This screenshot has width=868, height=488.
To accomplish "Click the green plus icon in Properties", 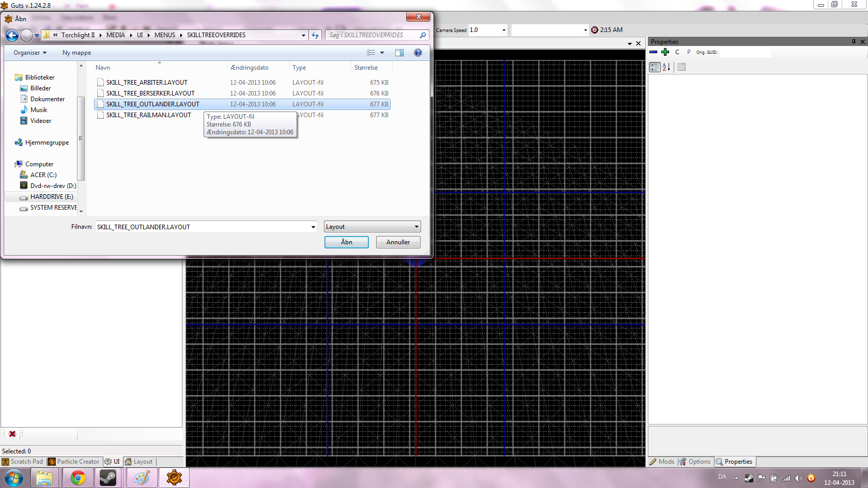I will 665,52.
